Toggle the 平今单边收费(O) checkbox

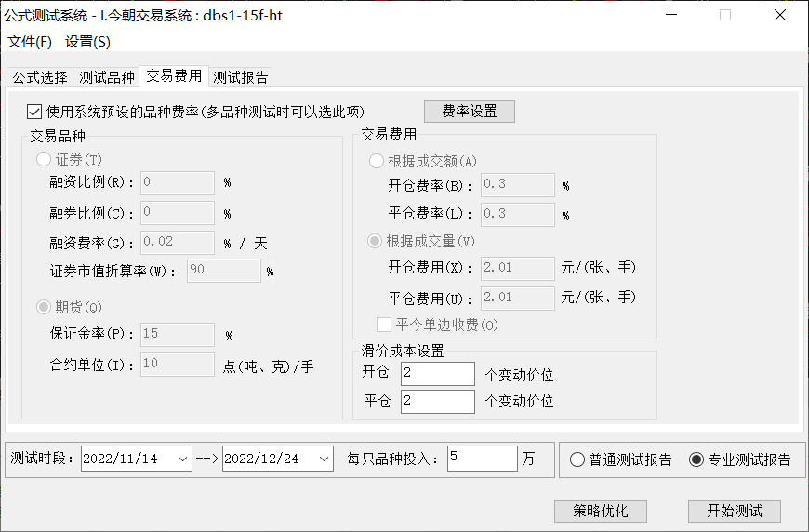pyautogui.click(x=384, y=325)
